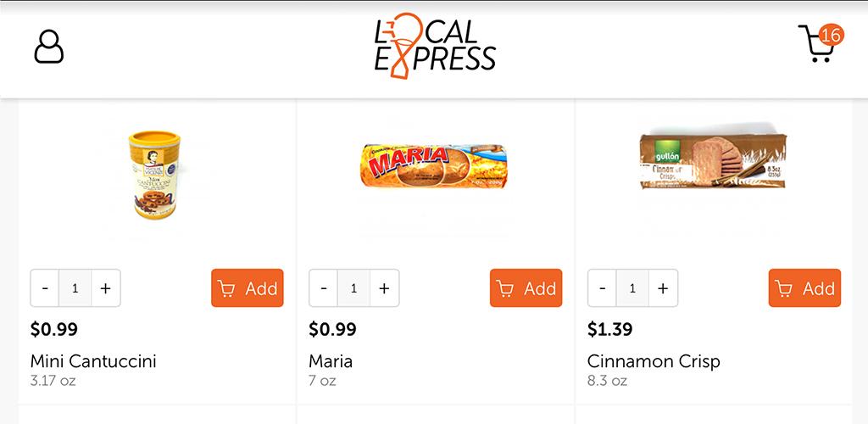Click the Local Express logo

(435, 46)
